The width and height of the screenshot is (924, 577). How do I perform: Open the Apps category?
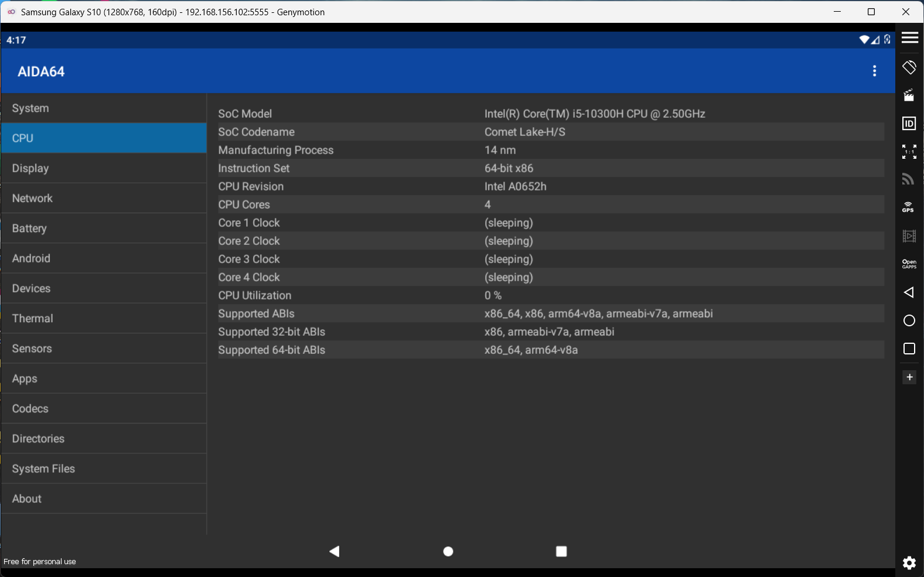(104, 378)
